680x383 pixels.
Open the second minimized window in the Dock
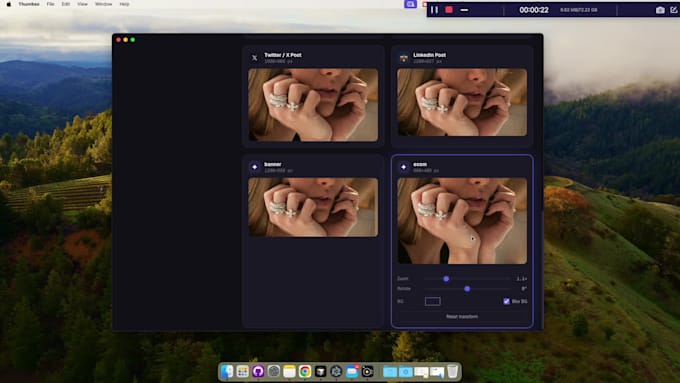tap(437, 372)
